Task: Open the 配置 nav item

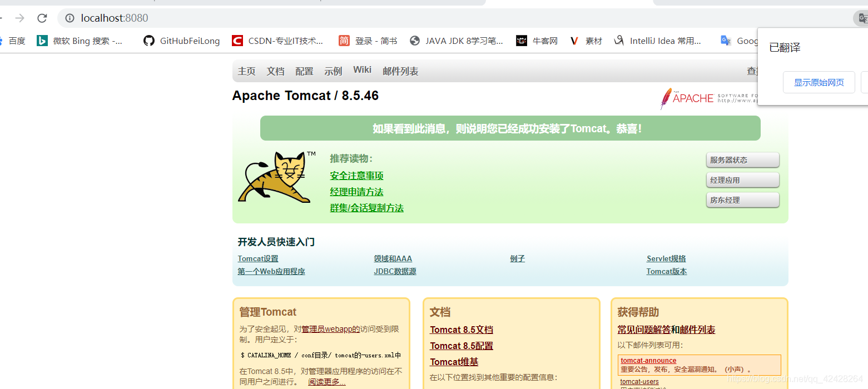Action: pyautogui.click(x=305, y=71)
